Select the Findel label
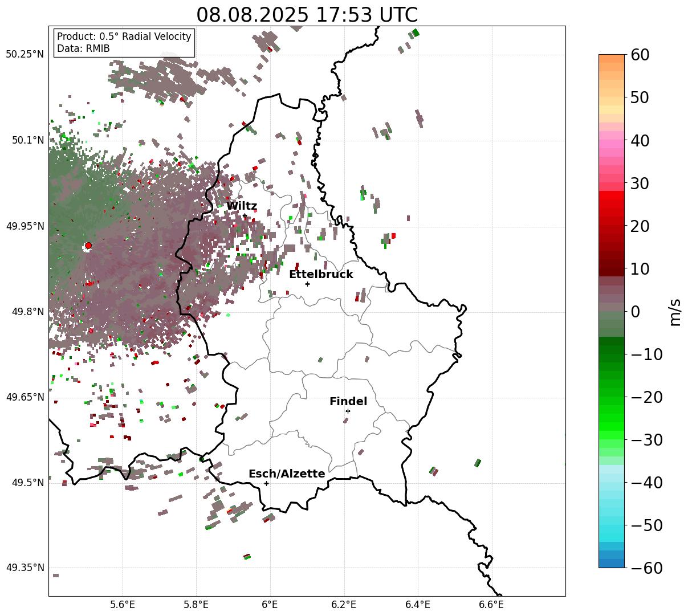This screenshot has width=688, height=616. [348, 401]
